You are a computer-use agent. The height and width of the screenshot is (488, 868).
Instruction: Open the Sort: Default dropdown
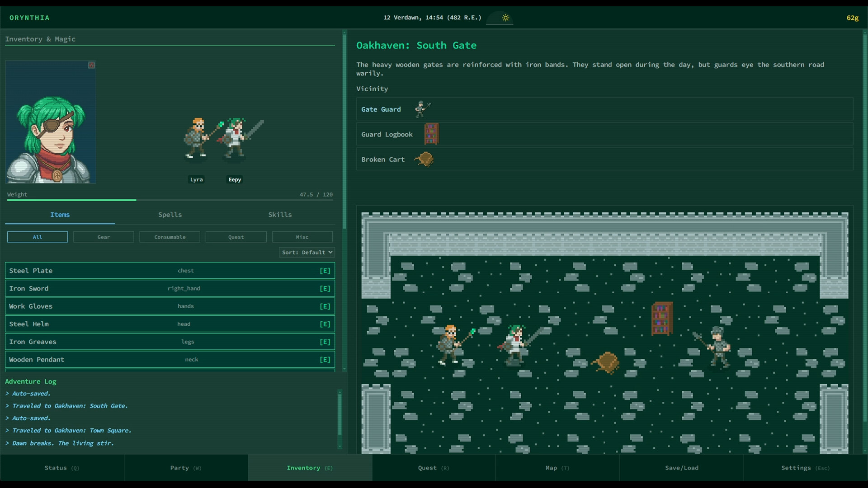point(307,252)
